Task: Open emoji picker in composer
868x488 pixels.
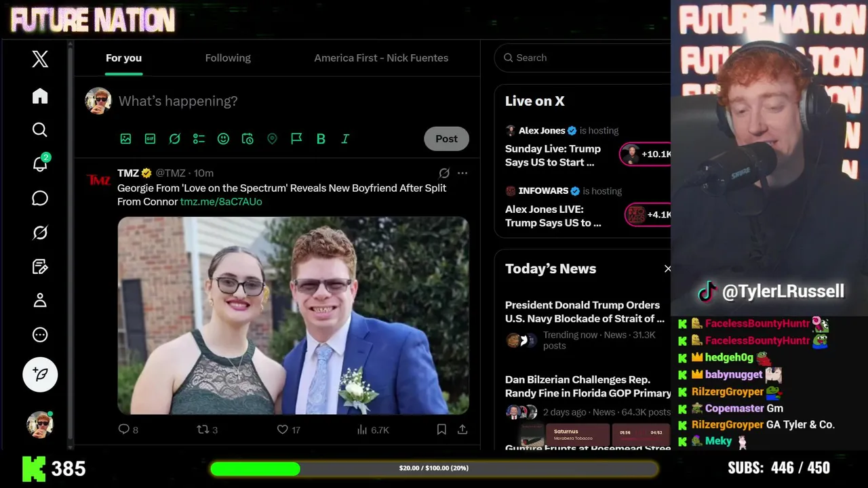Action: [x=223, y=139]
